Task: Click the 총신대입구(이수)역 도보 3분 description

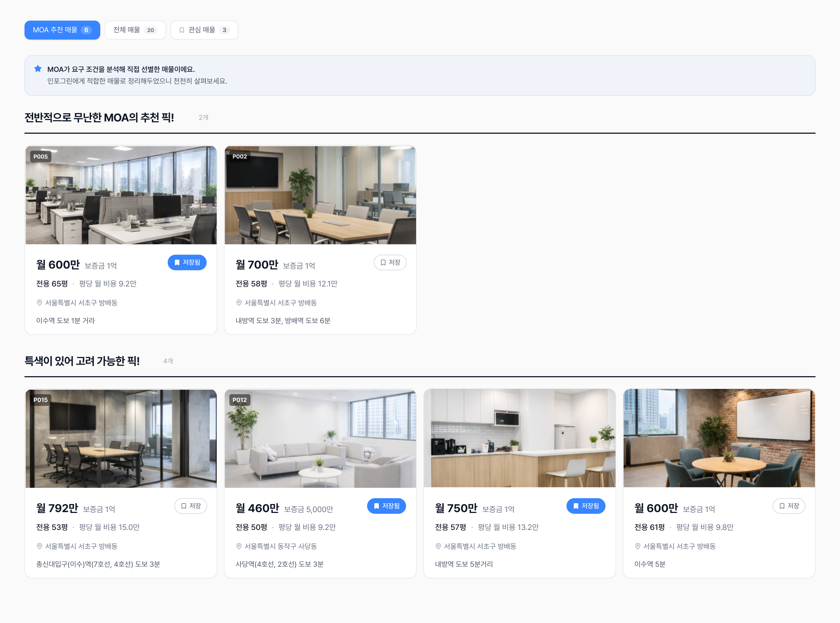Action: click(x=98, y=564)
